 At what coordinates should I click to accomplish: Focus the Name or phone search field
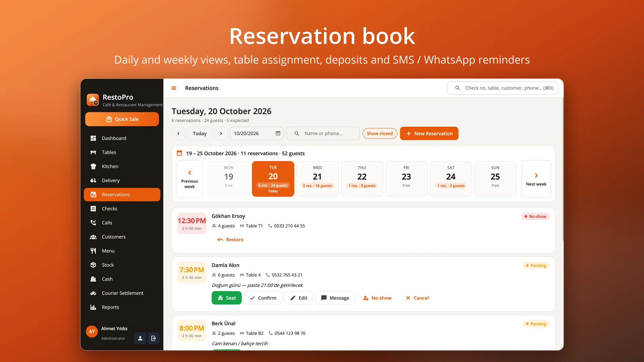pos(323,133)
